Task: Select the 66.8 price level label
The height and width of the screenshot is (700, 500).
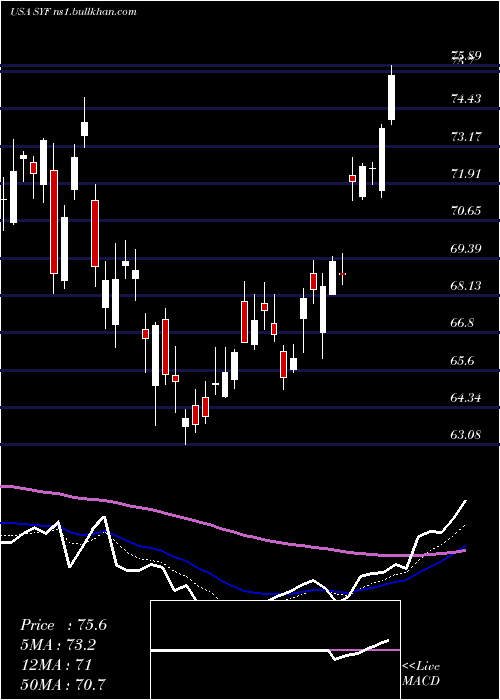Action: 462,322
